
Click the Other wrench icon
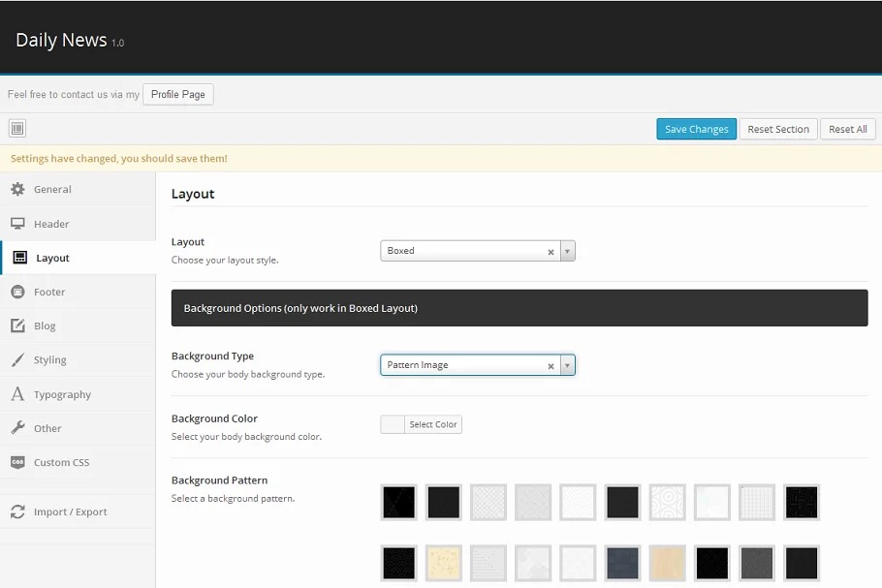(17, 428)
